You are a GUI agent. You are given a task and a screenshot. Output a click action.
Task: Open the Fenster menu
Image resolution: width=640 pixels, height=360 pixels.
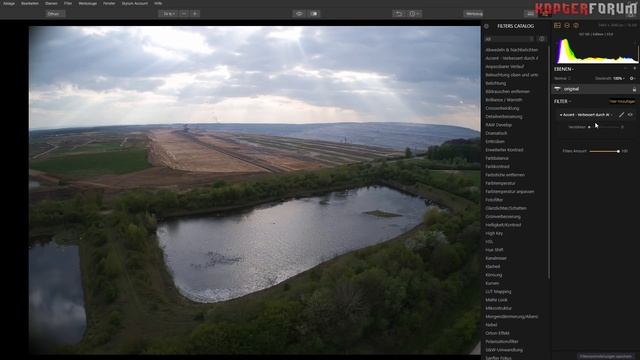coord(109,3)
